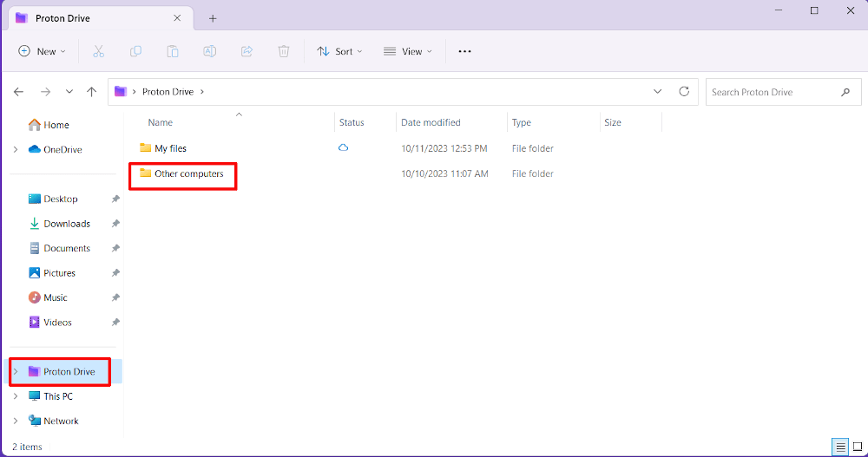Click the Share icon in toolbar
Viewport: 868px width, 457px height.
pos(247,51)
